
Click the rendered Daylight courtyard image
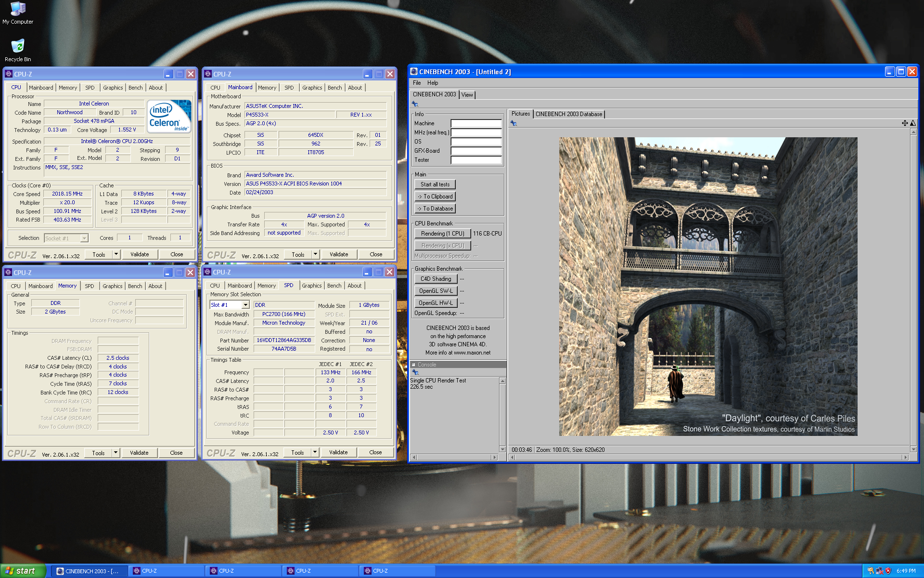tap(708, 287)
